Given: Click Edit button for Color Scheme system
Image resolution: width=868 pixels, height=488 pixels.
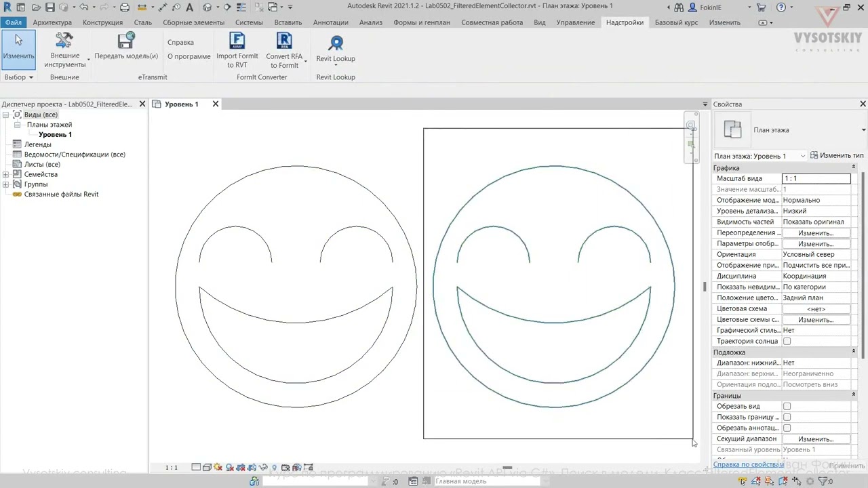Looking at the screenshot, I should click(x=816, y=319).
